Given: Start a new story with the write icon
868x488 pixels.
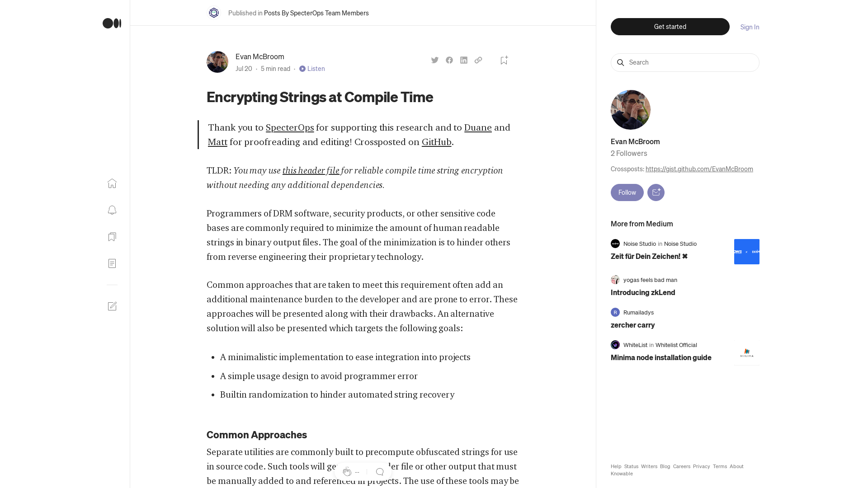Looking at the screenshot, I should [x=112, y=306].
